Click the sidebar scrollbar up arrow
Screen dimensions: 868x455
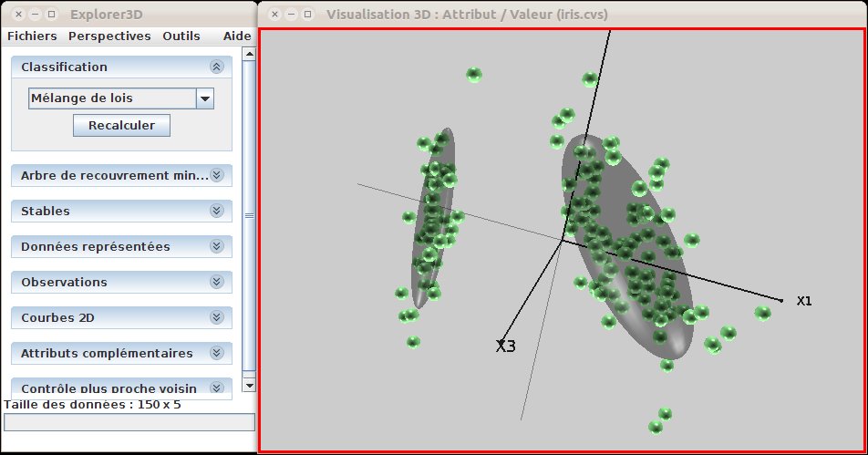249,54
